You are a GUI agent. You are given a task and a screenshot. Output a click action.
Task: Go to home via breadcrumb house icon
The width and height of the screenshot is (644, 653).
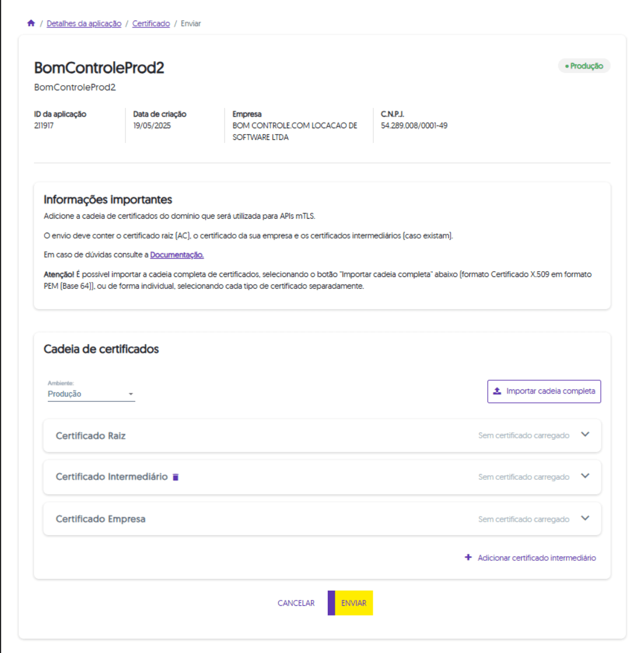click(32, 23)
